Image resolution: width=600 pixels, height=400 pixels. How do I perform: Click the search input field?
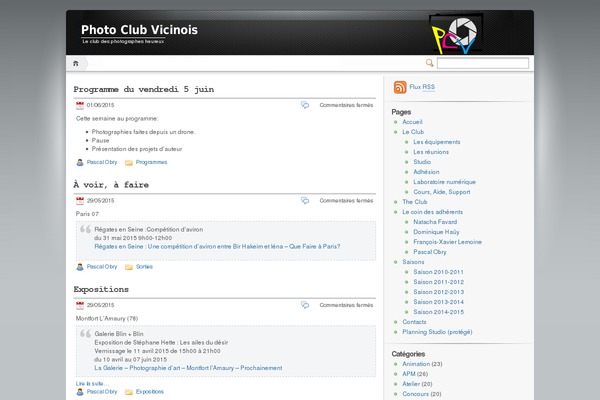pos(483,63)
